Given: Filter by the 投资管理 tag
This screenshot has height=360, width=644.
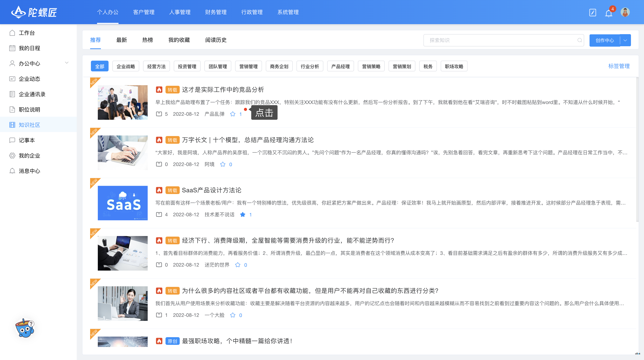Looking at the screenshot, I should 187,66.
